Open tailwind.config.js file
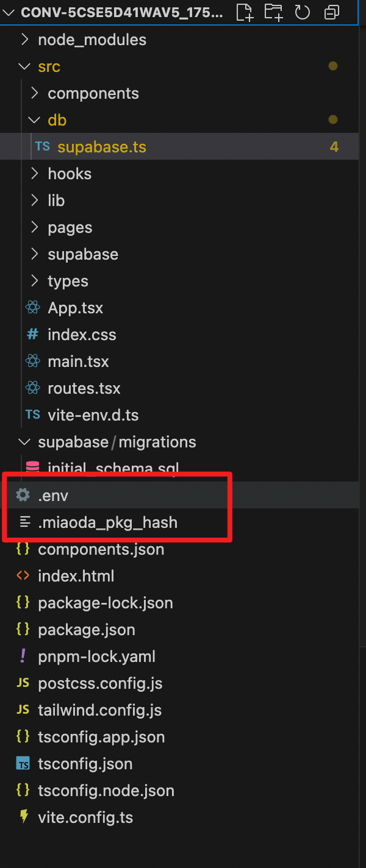366x868 pixels. tap(99, 710)
